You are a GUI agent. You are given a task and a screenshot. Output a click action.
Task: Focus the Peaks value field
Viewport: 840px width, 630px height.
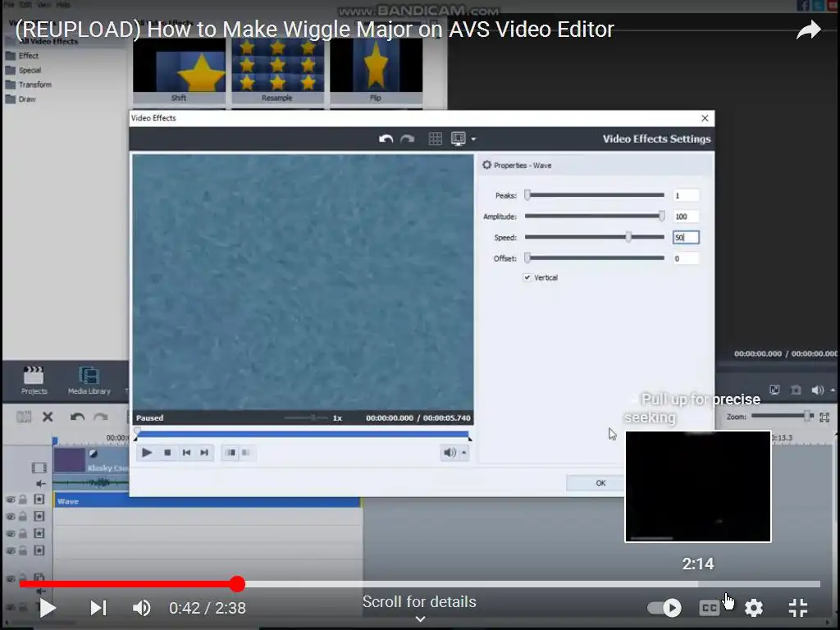pyautogui.click(x=686, y=195)
